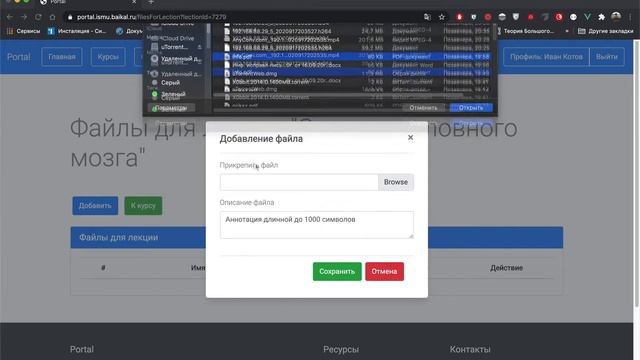Select iCloud Drive in file dialog sidebar
Image resolution: width=640 pixels, height=360 pixels.
pos(176,38)
